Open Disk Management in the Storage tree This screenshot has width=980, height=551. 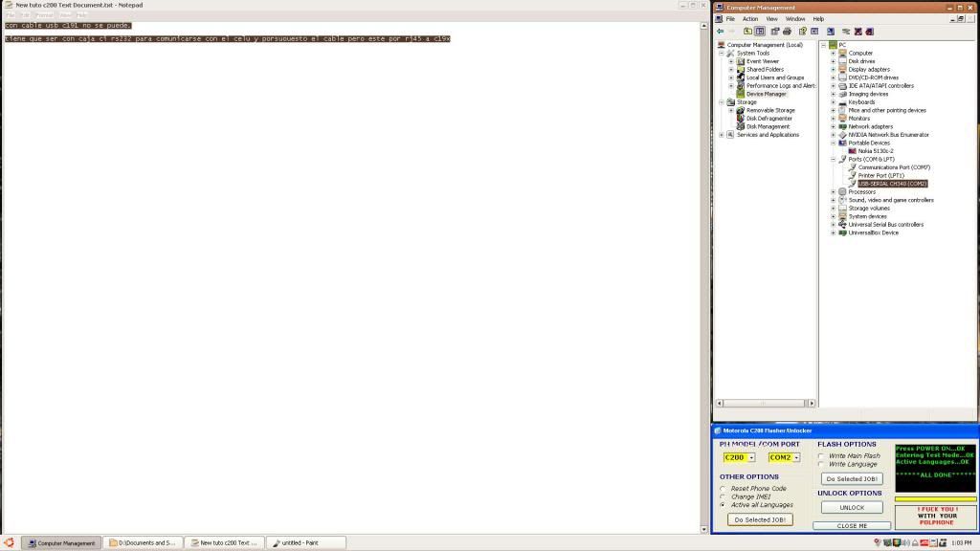point(768,126)
